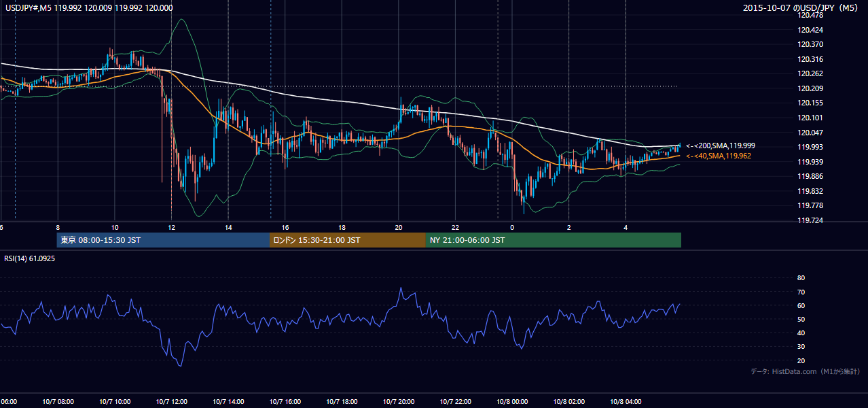The image size is (868, 408).
Task: Click the Tokyo 08:00-15:30 JST session bar
Action: pyautogui.click(x=163, y=240)
